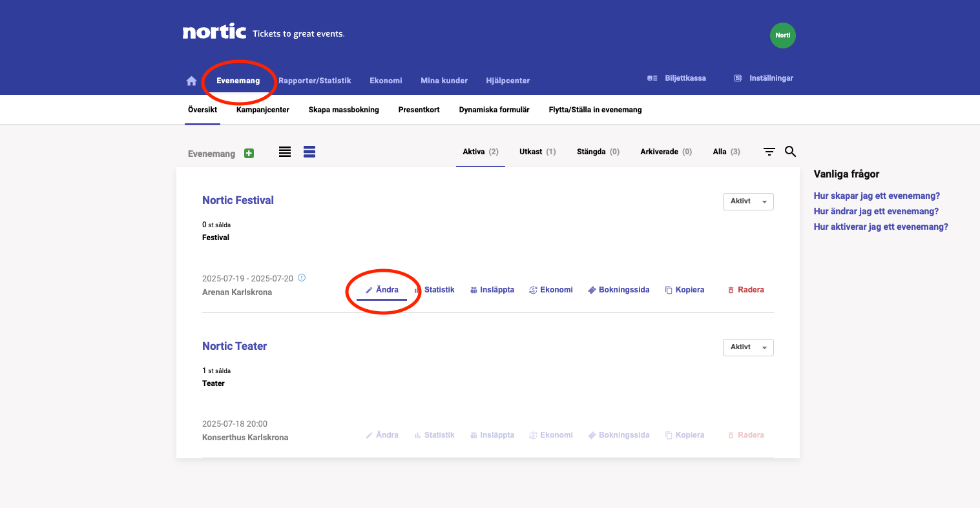
Task: Open Aktivt status dropdown for Nortic Teater
Action: pyautogui.click(x=748, y=347)
